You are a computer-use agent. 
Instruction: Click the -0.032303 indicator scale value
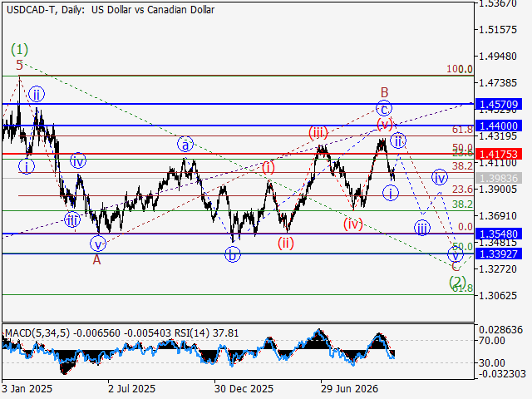click(502, 374)
